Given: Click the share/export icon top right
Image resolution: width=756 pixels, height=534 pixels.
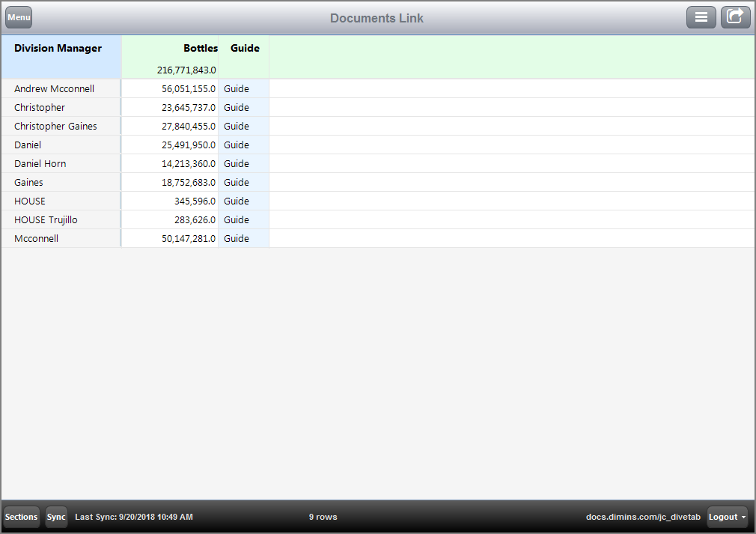Looking at the screenshot, I should coord(735,16).
